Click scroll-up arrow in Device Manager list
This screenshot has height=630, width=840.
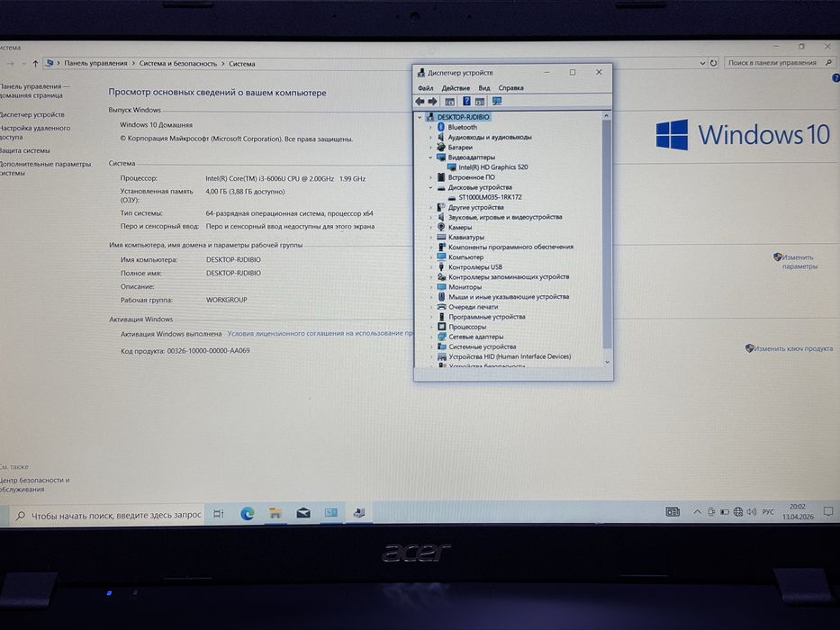pyautogui.click(x=607, y=116)
